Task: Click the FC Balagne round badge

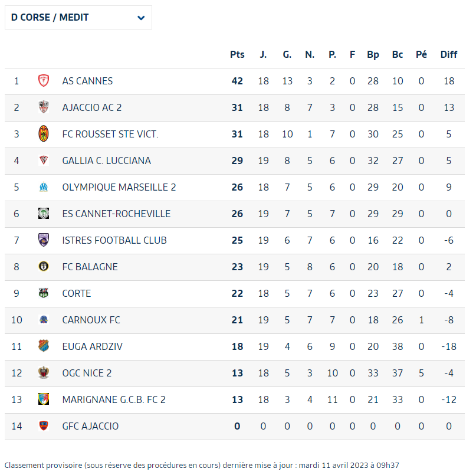Action: 44,266
